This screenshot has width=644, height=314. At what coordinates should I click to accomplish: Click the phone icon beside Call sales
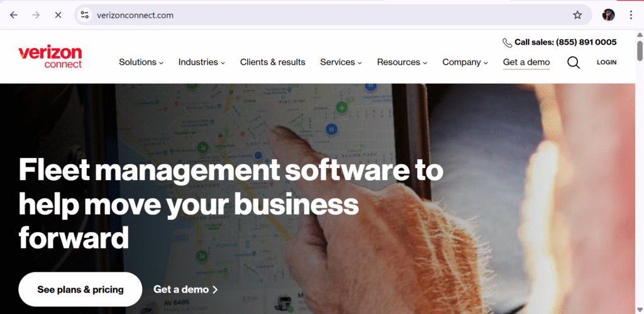[508, 43]
